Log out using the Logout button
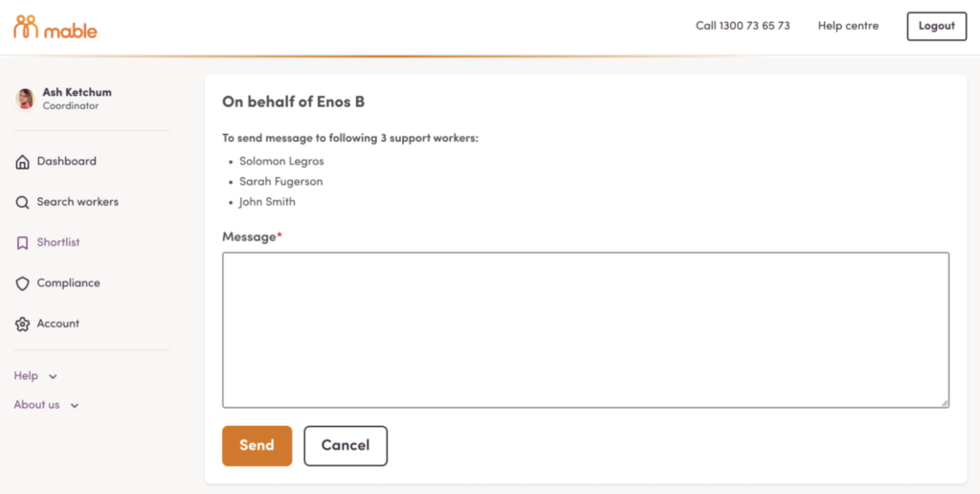 pyautogui.click(x=936, y=26)
